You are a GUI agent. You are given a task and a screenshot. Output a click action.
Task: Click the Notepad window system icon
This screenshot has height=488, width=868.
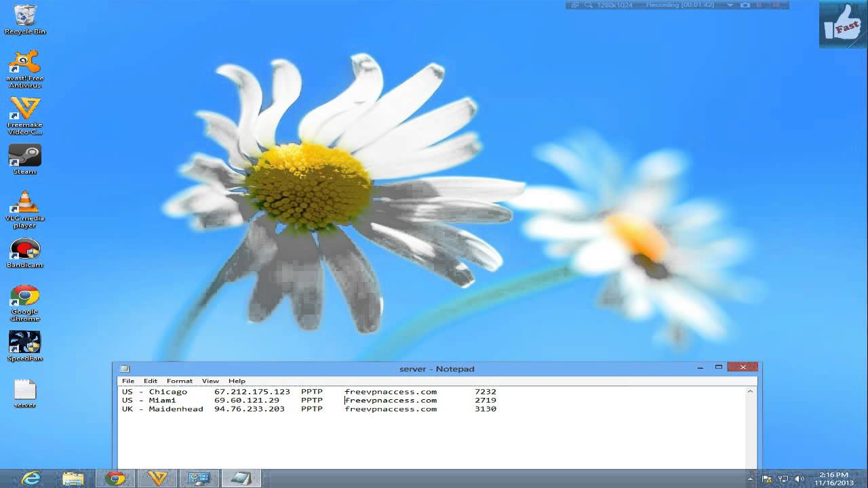pyautogui.click(x=125, y=369)
